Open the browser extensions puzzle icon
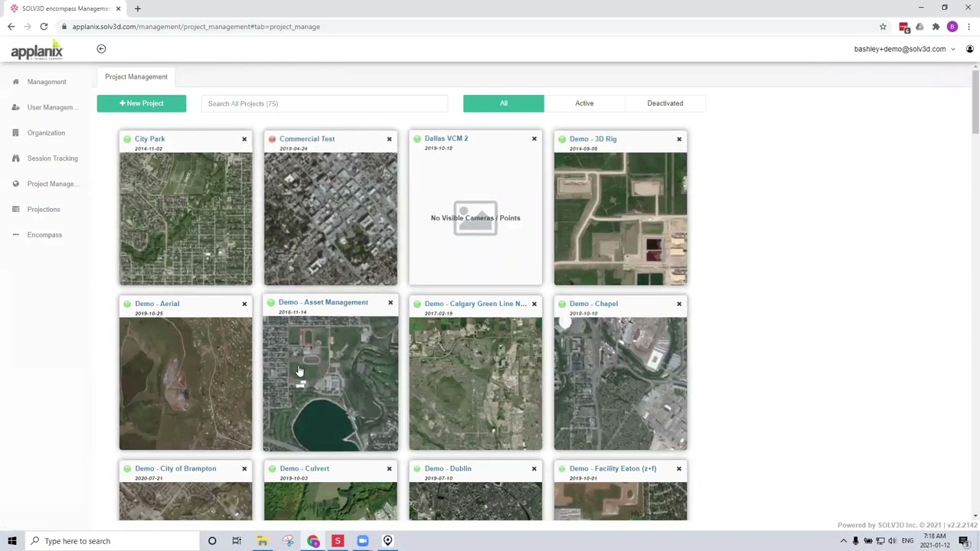The image size is (980, 551). [936, 27]
